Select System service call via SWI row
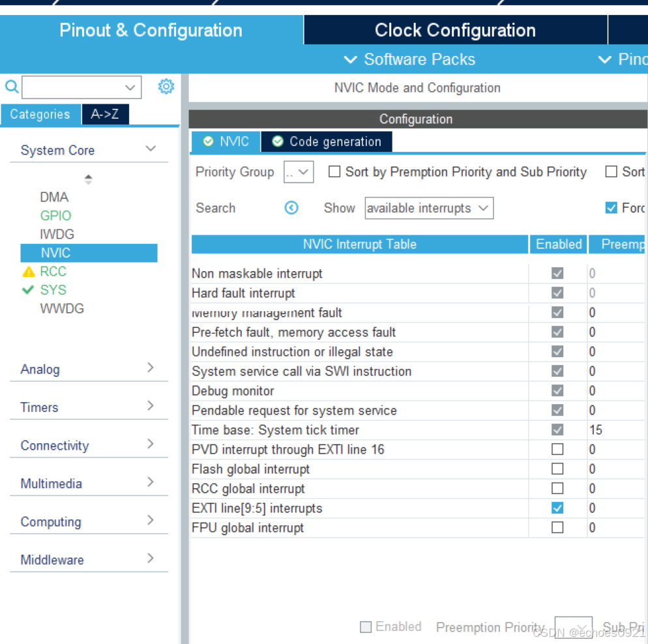This screenshot has height=644, width=648. point(418,371)
